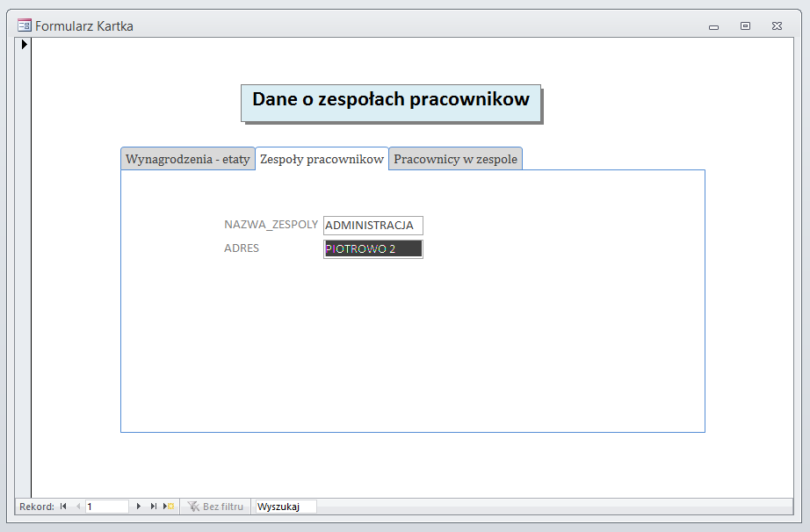Maximize the Formularz Kartka window
The height and width of the screenshot is (532, 810).
pyautogui.click(x=745, y=26)
